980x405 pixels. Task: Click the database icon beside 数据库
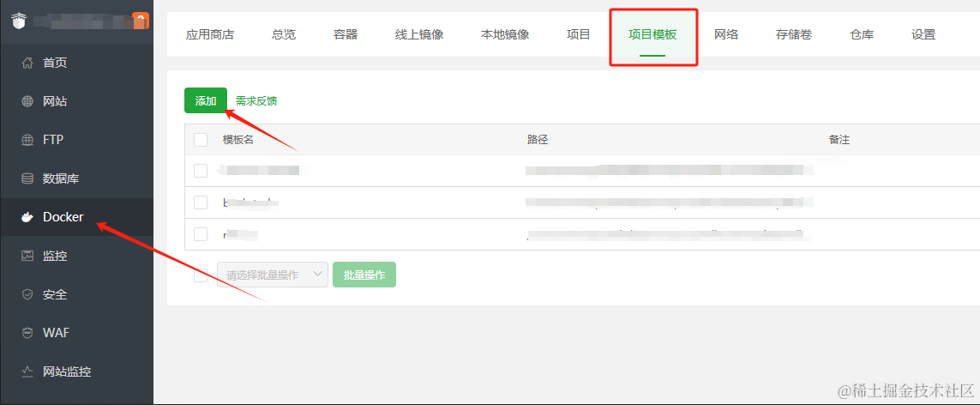(x=27, y=178)
